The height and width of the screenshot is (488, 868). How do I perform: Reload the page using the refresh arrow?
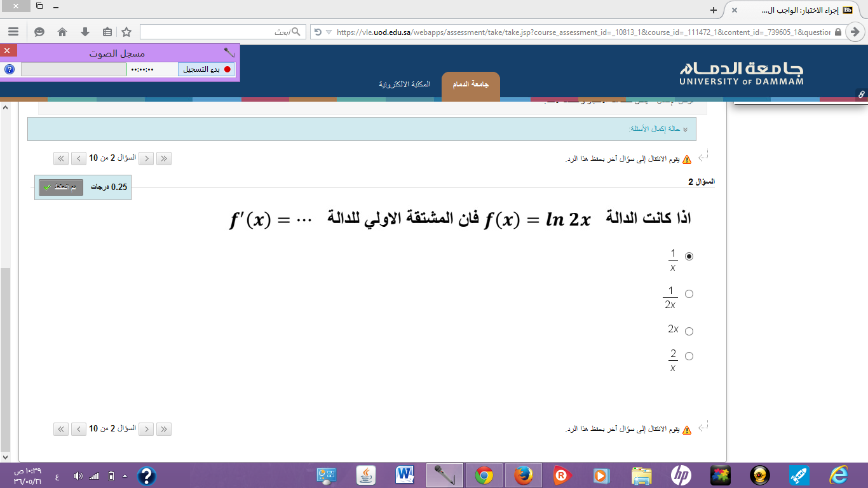click(318, 32)
